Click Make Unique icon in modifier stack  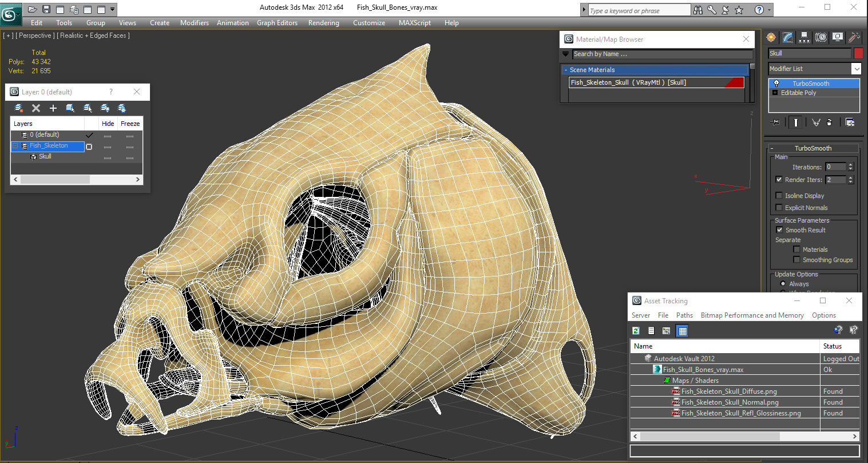coord(816,122)
